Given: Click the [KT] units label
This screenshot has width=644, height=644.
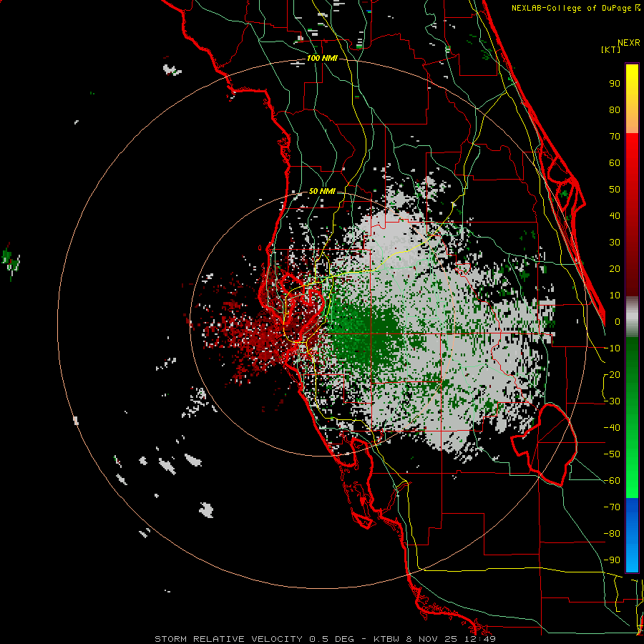Looking at the screenshot, I should click(x=611, y=49).
